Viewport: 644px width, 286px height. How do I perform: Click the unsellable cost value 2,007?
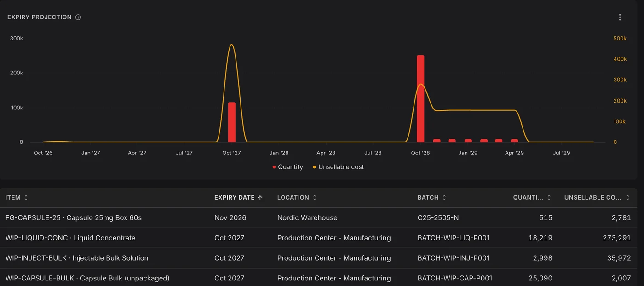click(621, 278)
